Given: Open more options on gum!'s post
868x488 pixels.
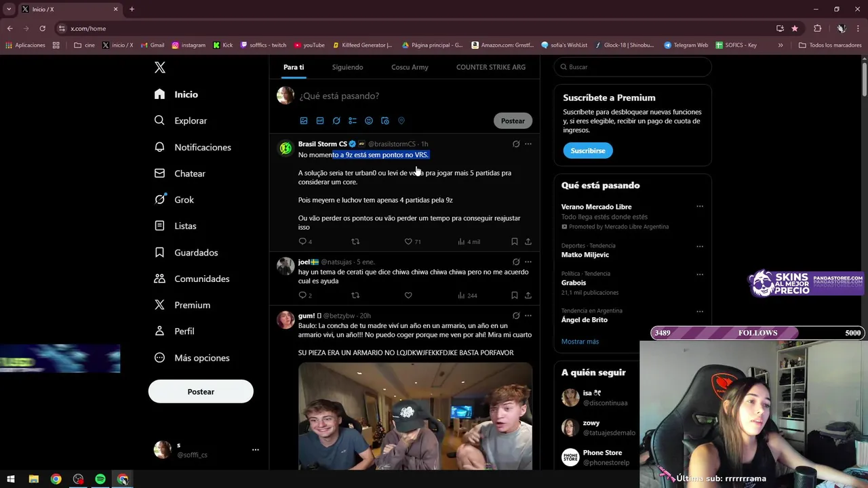Looking at the screenshot, I should point(528,315).
